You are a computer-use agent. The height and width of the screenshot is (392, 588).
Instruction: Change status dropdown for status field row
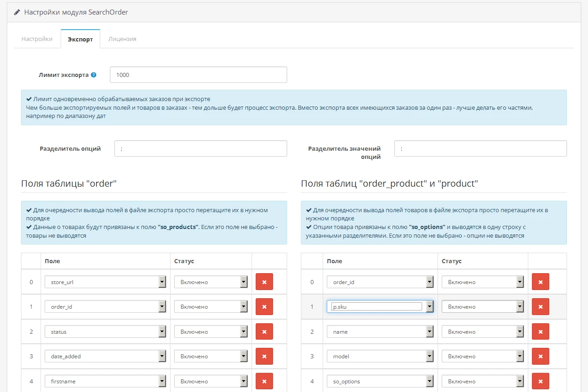tap(211, 331)
